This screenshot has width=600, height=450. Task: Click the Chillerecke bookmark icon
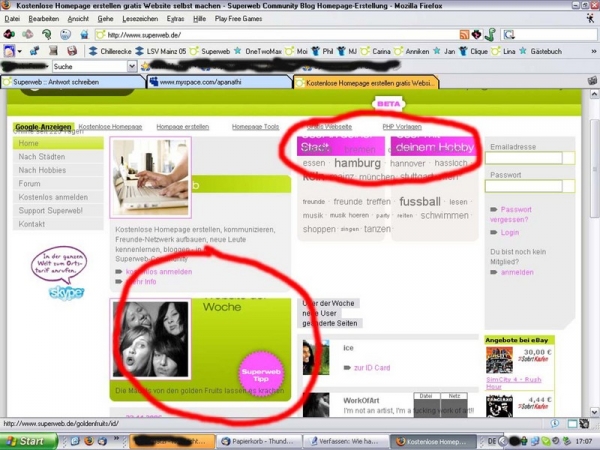click(x=93, y=51)
